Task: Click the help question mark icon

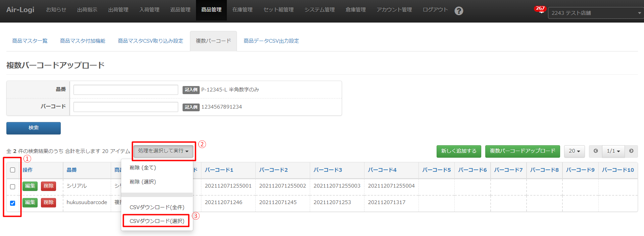Action: pos(459,11)
